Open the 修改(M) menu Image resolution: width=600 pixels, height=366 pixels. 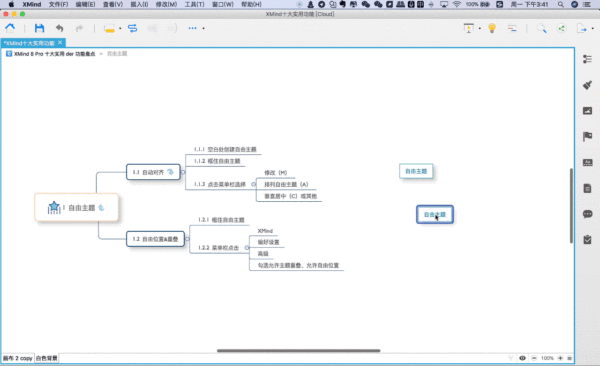coord(166,5)
